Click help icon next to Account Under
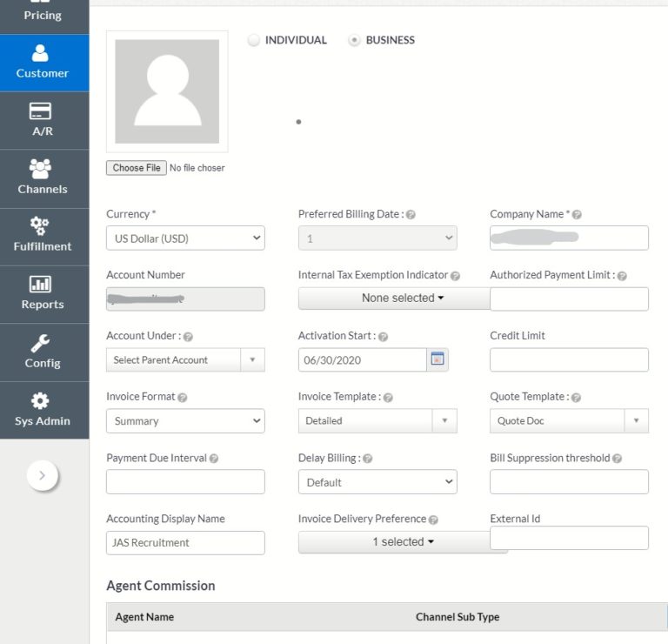Viewport: 668px width, 644px height. [x=188, y=337]
